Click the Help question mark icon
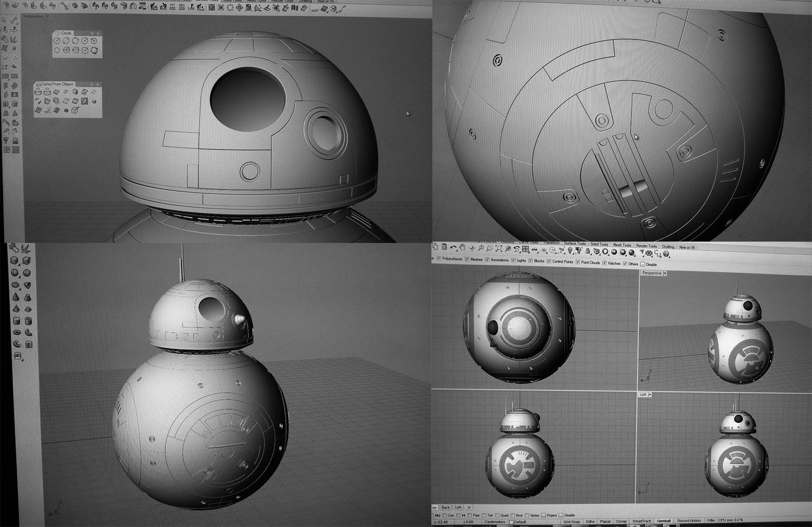The image size is (812, 527). (x=666, y=254)
